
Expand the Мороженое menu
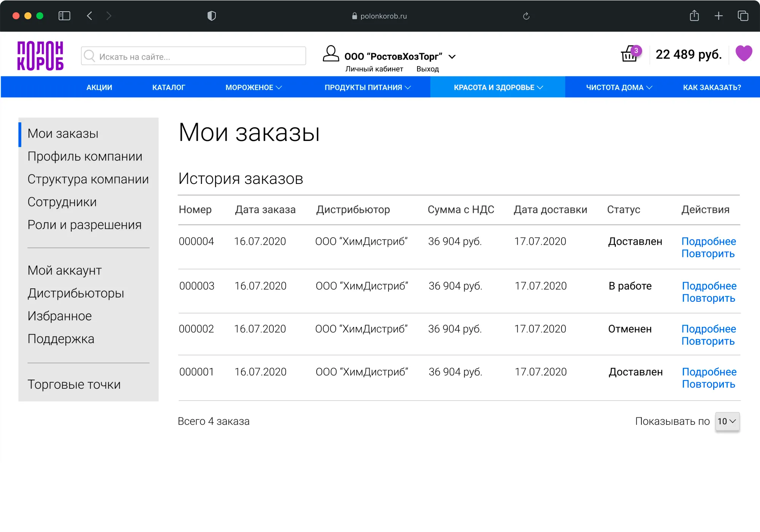click(x=253, y=87)
